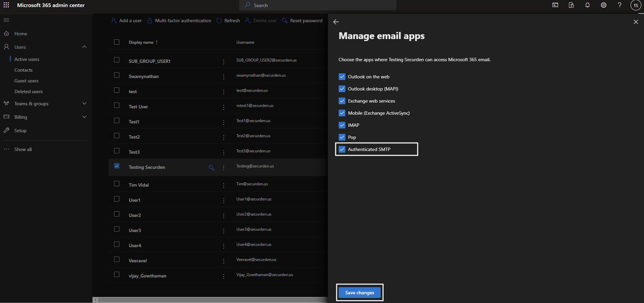Open the settings gear icon
Screen dimensions: 644x303
(x=604, y=5)
